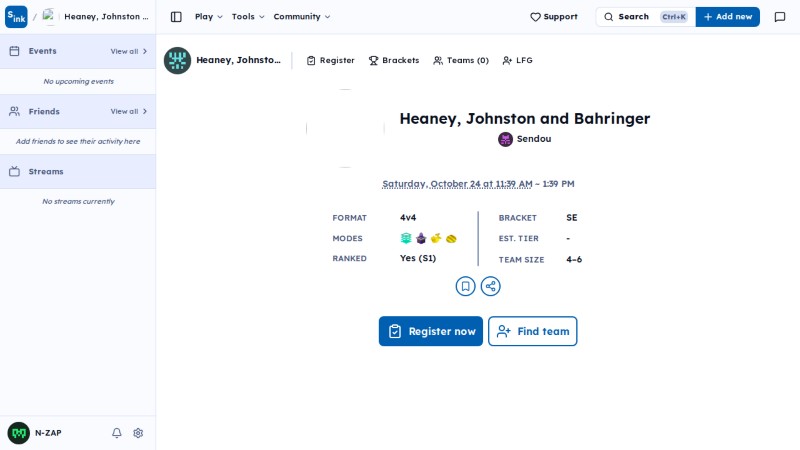This screenshot has height=450, width=800.
Task: Click the 4-6 team size value
Action: pyautogui.click(x=574, y=260)
